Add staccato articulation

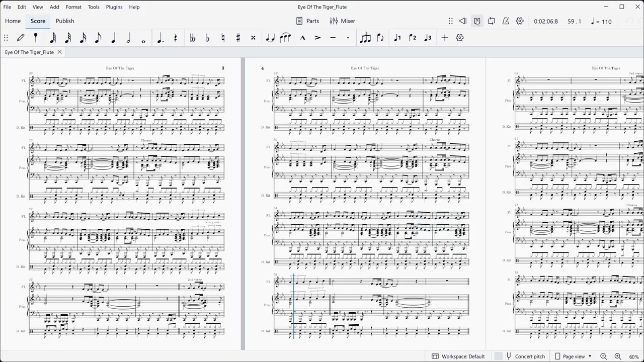348,38
